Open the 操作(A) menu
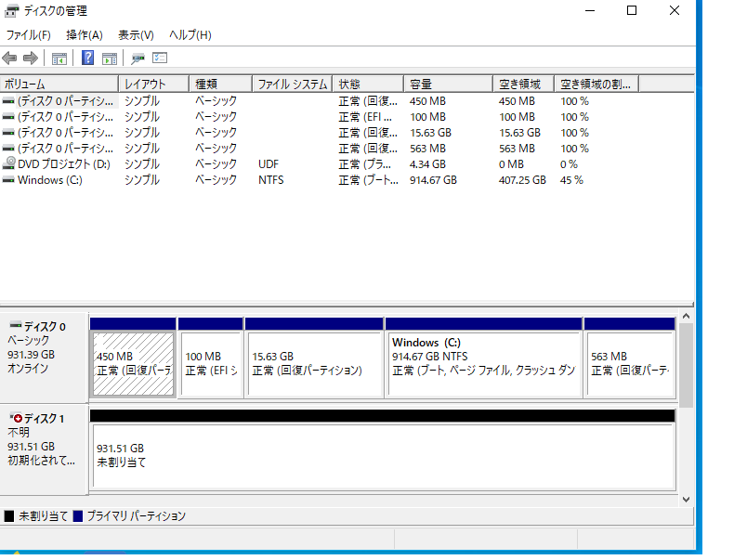Viewport: 734px width, 560px height. pyautogui.click(x=85, y=35)
